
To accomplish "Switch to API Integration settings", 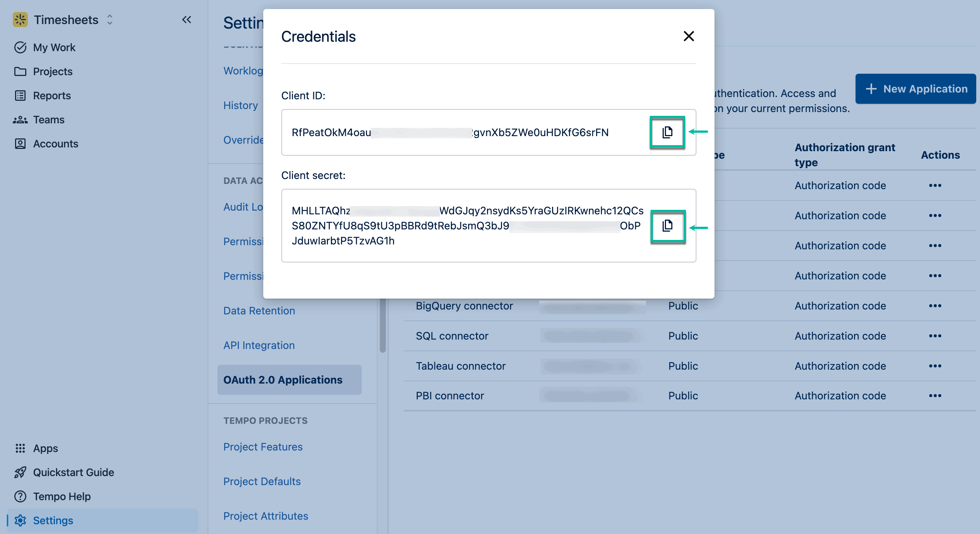I will pos(259,345).
